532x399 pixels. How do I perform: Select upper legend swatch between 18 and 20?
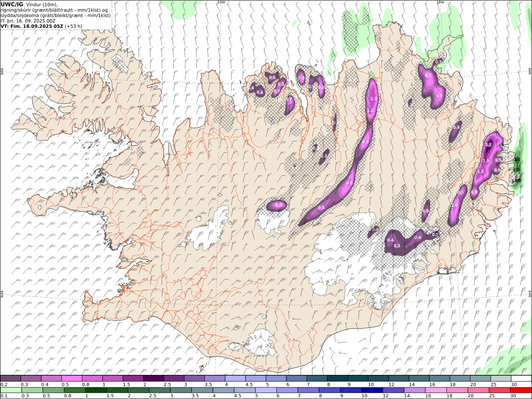coord(460,378)
